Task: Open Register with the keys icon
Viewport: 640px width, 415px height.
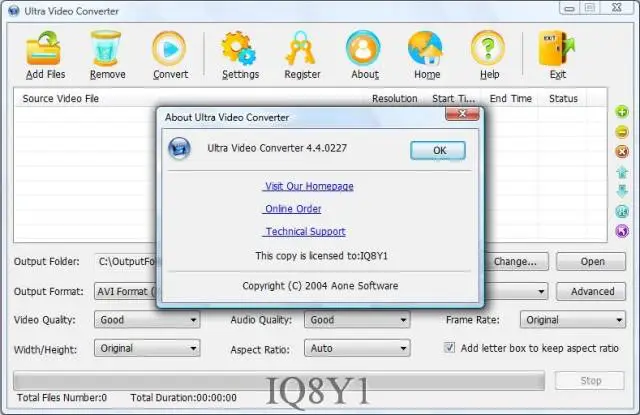Action: coord(300,49)
